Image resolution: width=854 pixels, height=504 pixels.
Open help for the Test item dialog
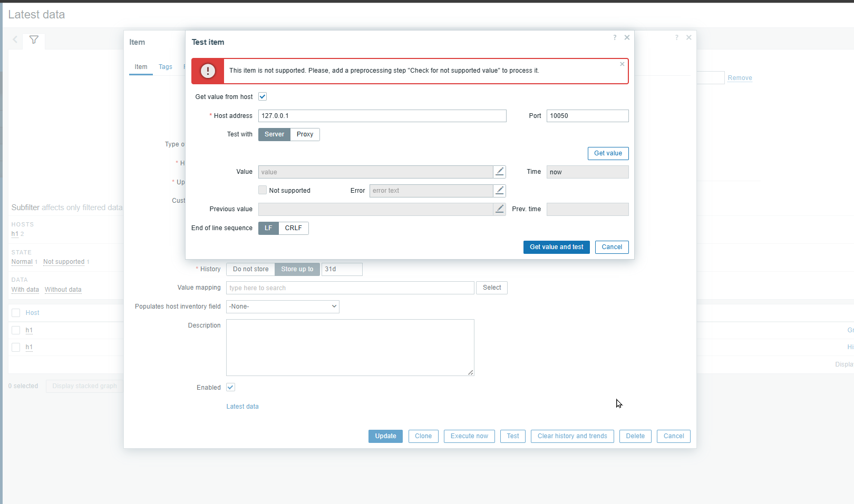click(615, 37)
